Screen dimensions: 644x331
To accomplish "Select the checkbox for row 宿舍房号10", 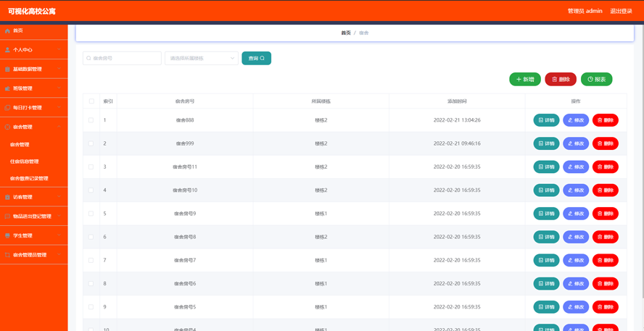I will [x=91, y=190].
